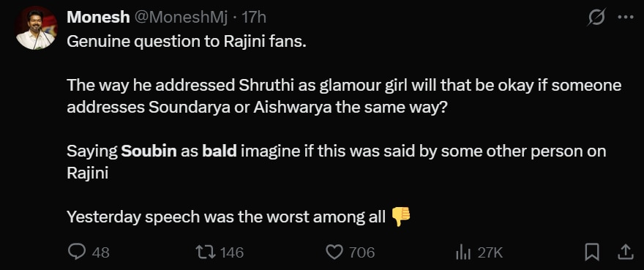Click the "Genuine question to Rajini fans." line
Image resolution: width=644 pixels, height=270 pixels.
[187, 42]
